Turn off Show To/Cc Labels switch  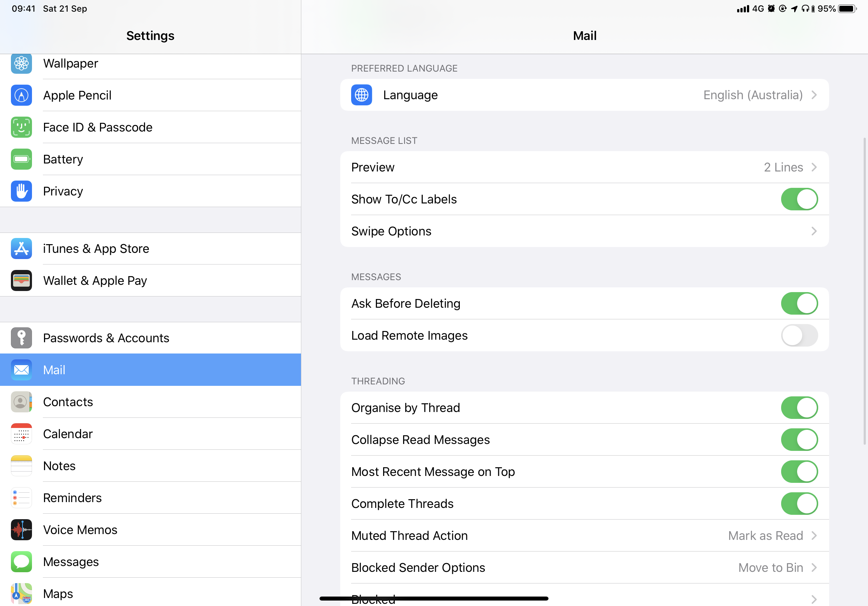(800, 199)
